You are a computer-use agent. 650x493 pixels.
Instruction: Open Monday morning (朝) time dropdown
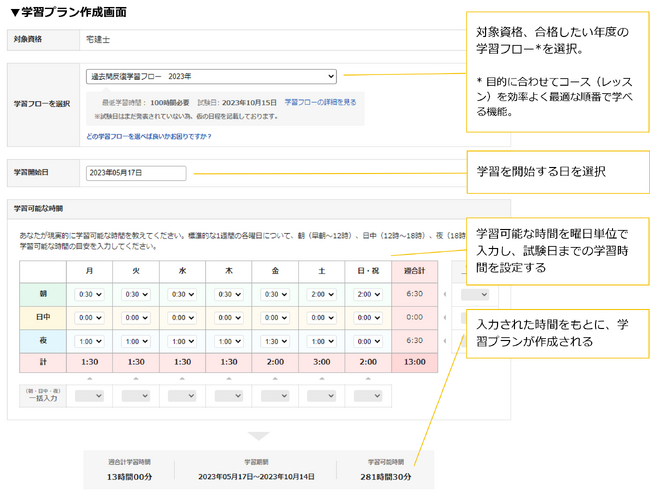click(89, 294)
